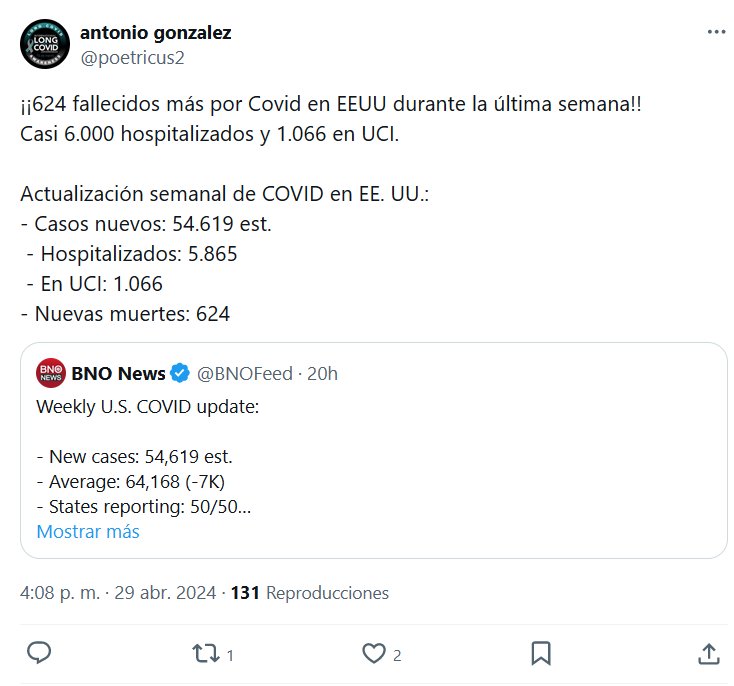The width and height of the screenshot is (734, 686).
Task: View the 131 Reproducciones view count
Action: pyautogui.click(x=310, y=593)
